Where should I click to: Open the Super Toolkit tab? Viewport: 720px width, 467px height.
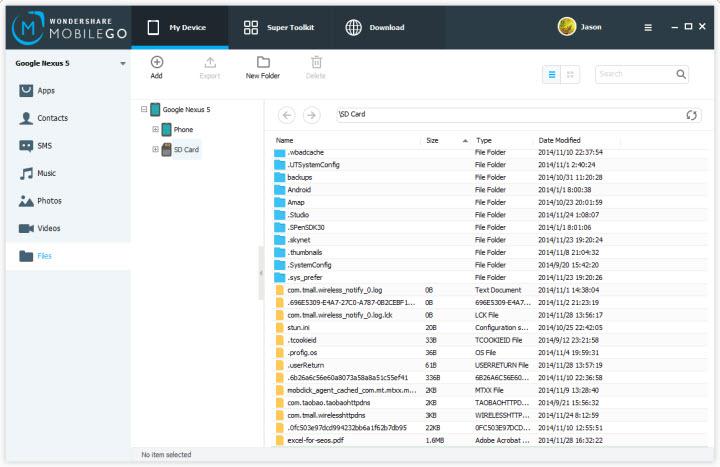[279, 27]
